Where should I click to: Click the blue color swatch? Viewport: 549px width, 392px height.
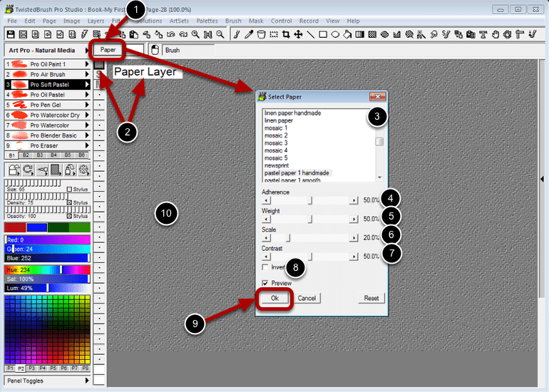pyautogui.click(x=37, y=227)
